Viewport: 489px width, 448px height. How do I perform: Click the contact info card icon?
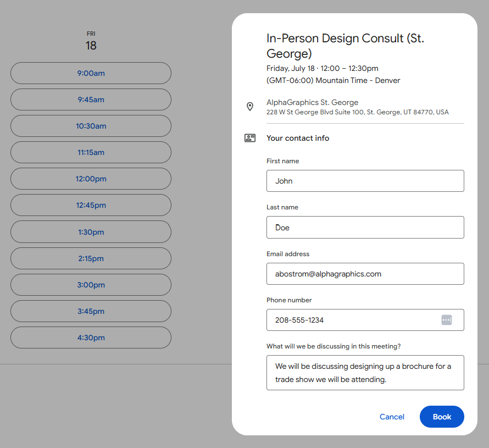pos(250,138)
